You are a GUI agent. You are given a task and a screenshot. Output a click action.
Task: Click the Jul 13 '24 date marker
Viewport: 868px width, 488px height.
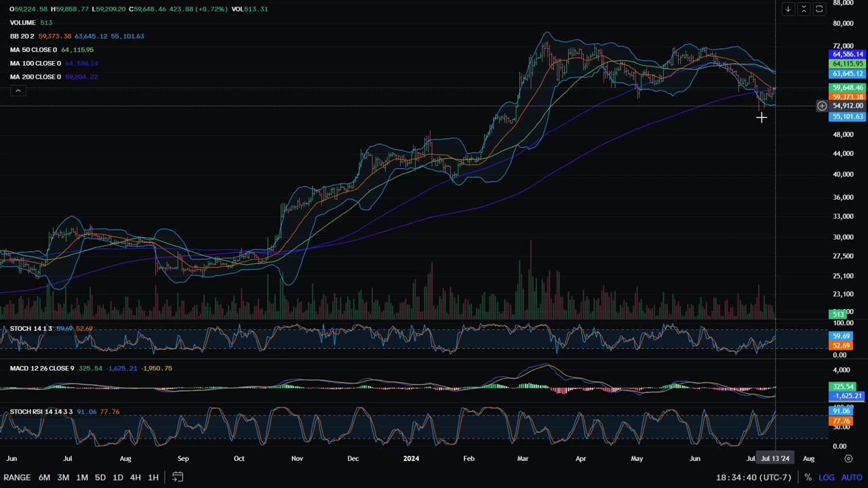[775, 459]
